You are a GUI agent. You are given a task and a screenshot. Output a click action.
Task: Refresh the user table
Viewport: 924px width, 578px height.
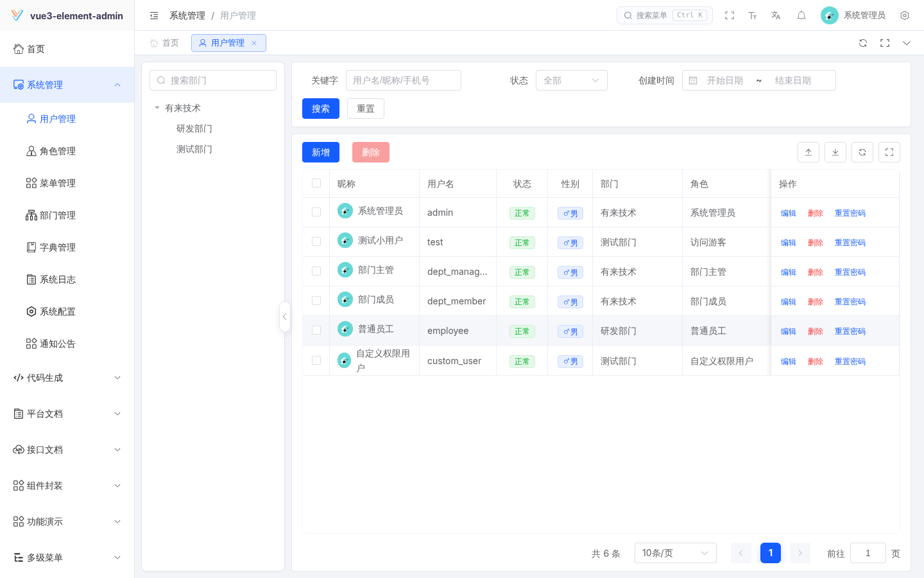point(862,152)
